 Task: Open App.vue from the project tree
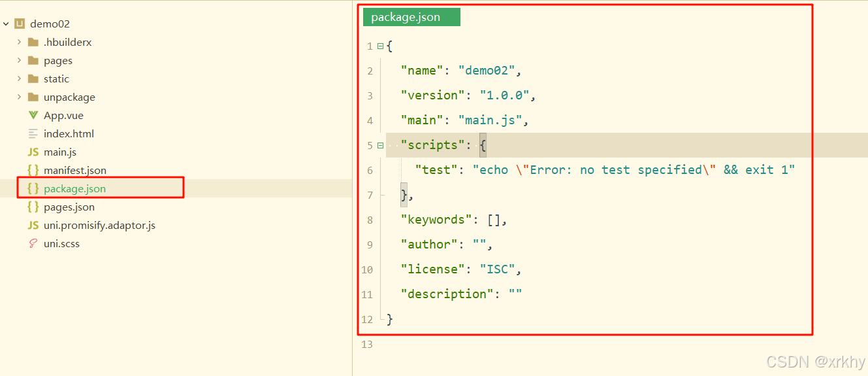pyautogui.click(x=63, y=116)
